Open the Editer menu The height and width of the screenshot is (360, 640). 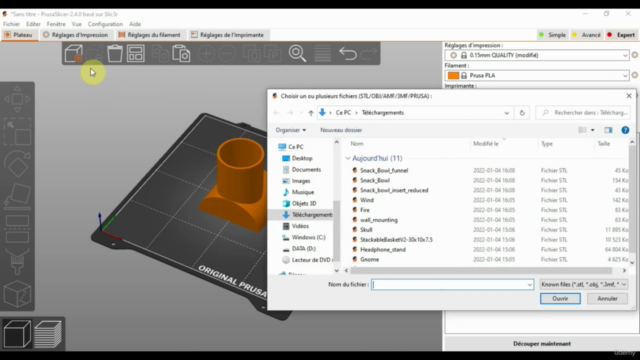point(33,24)
